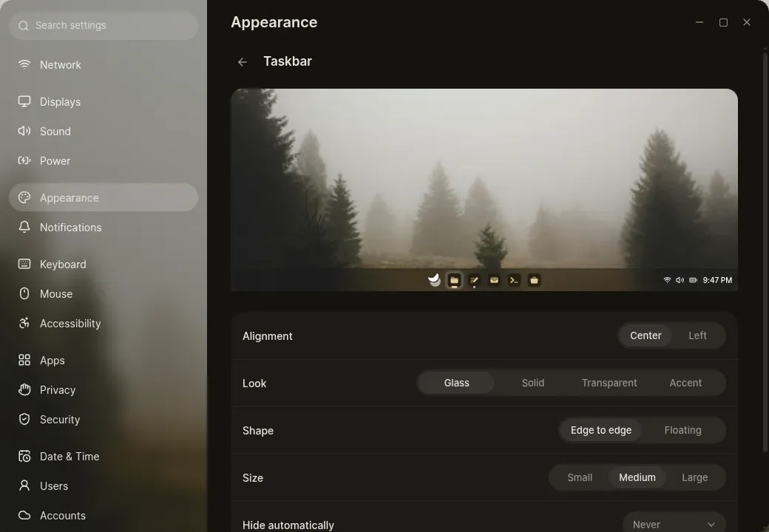Viewport: 769px width, 532px height.
Task: Maximize the Appearance settings window
Action: pos(723,22)
